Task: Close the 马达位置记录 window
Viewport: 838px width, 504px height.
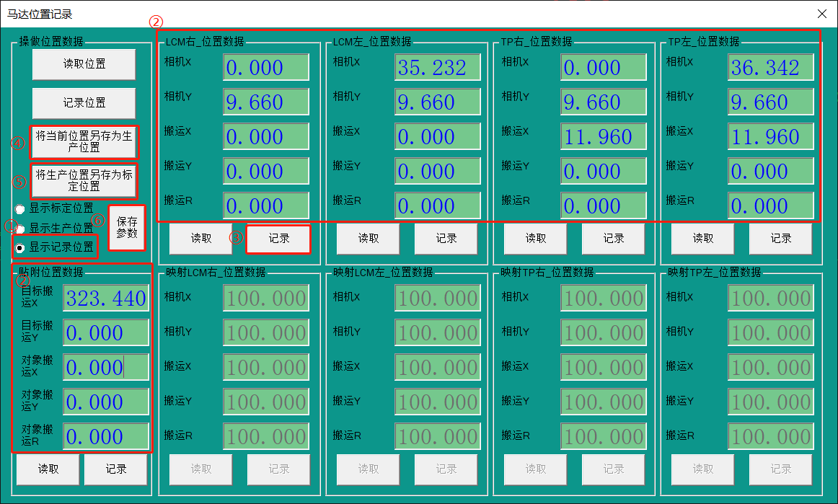Action: [x=821, y=14]
